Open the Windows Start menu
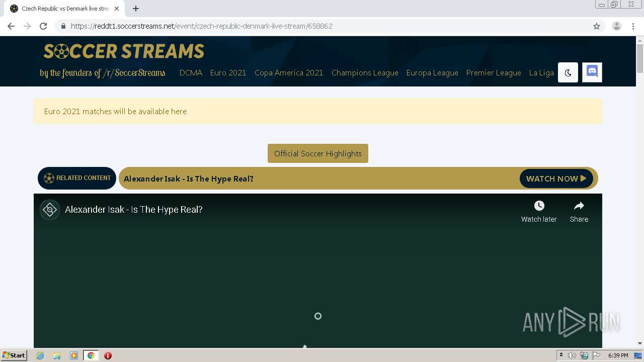This screenshot has width=644, height=362. pyautogui.click(x=14, y=355)
